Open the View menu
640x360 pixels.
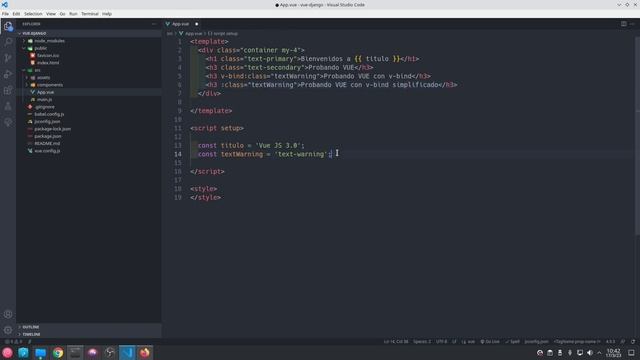[51, 14]
